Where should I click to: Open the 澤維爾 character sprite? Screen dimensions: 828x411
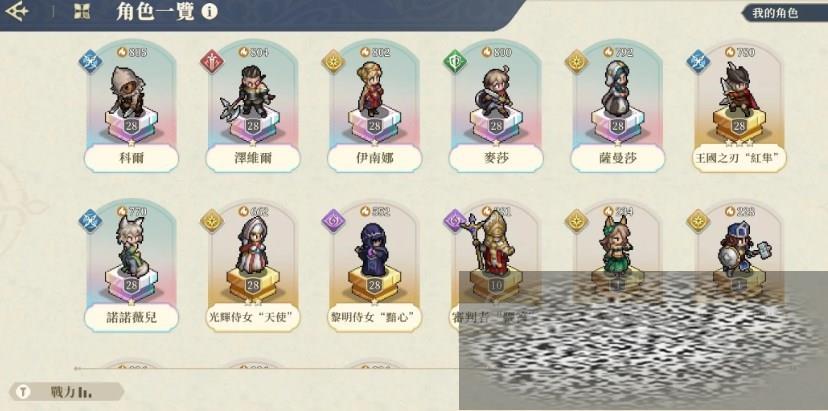[251, 91]
